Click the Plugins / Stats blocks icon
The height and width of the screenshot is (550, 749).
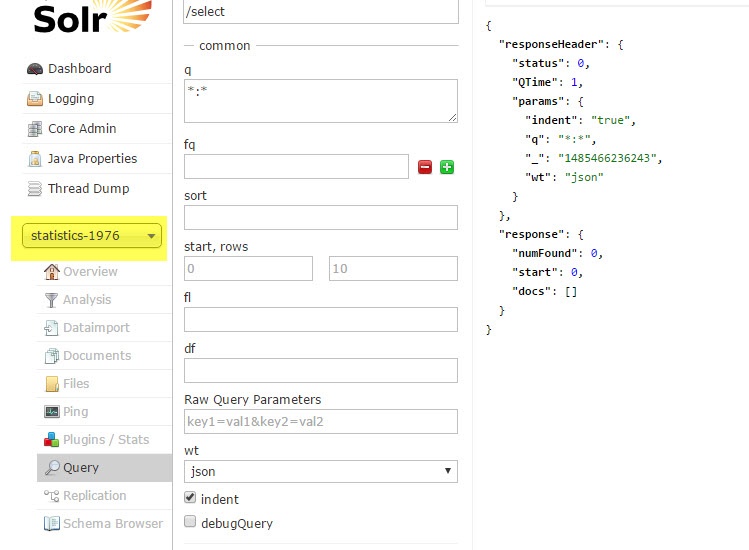[52, 440]
